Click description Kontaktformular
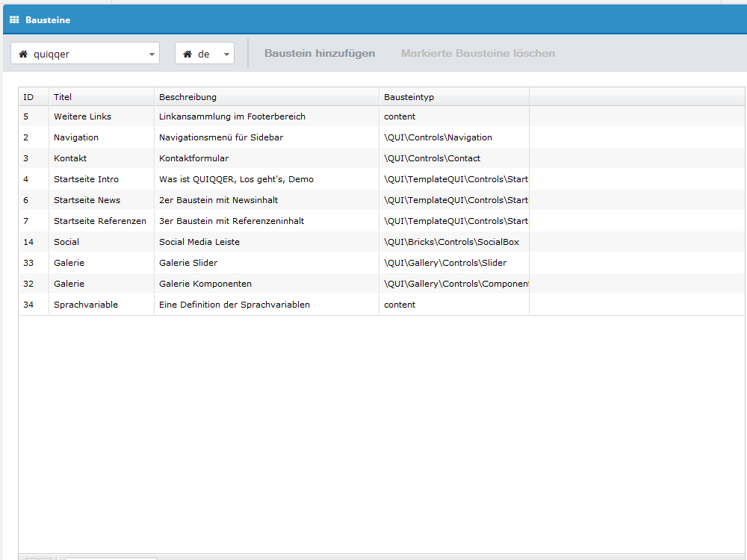The image size is (747, 560). (x=193, y=158)
